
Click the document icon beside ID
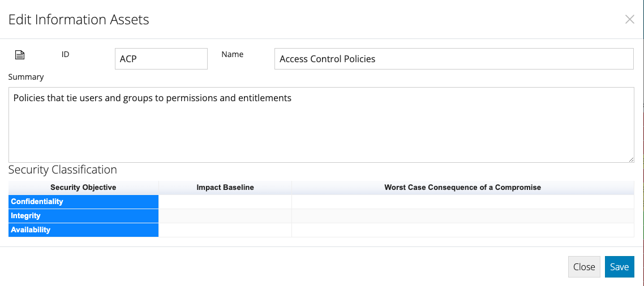point(20,55)
